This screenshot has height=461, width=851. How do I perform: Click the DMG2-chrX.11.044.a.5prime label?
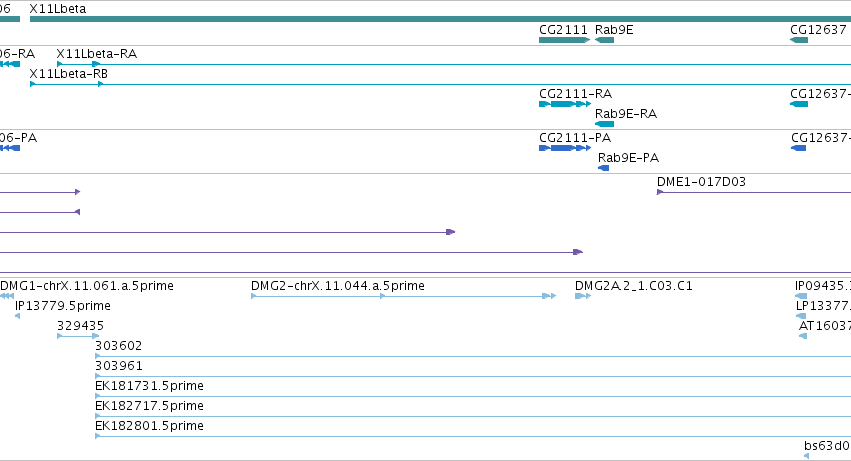tap(338, 286)
